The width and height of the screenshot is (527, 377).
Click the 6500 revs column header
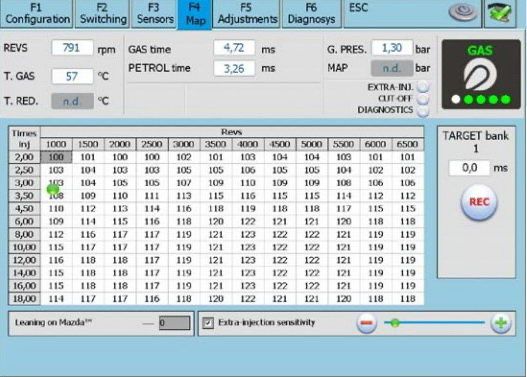tap(407, 144)
